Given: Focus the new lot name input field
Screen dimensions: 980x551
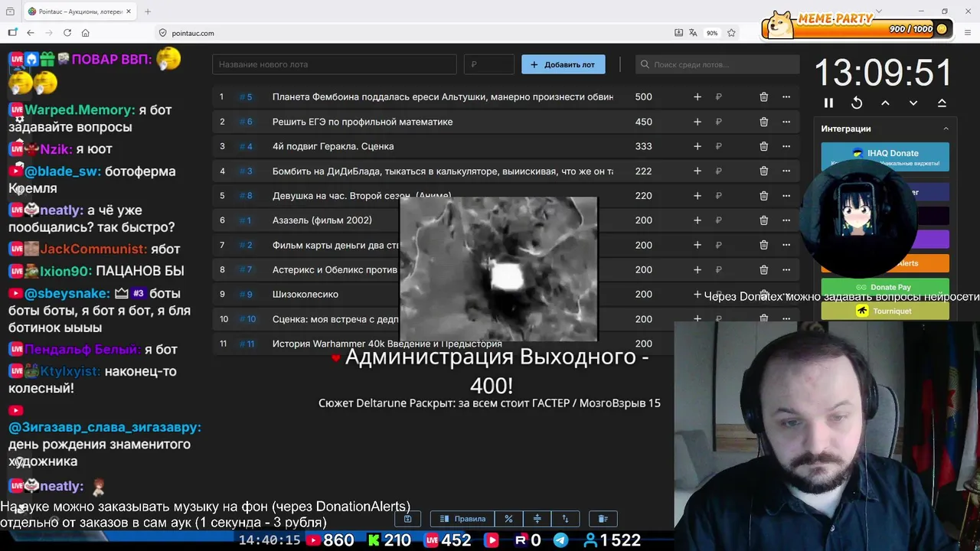Looking at the screenshot, I should pos(335,64).
